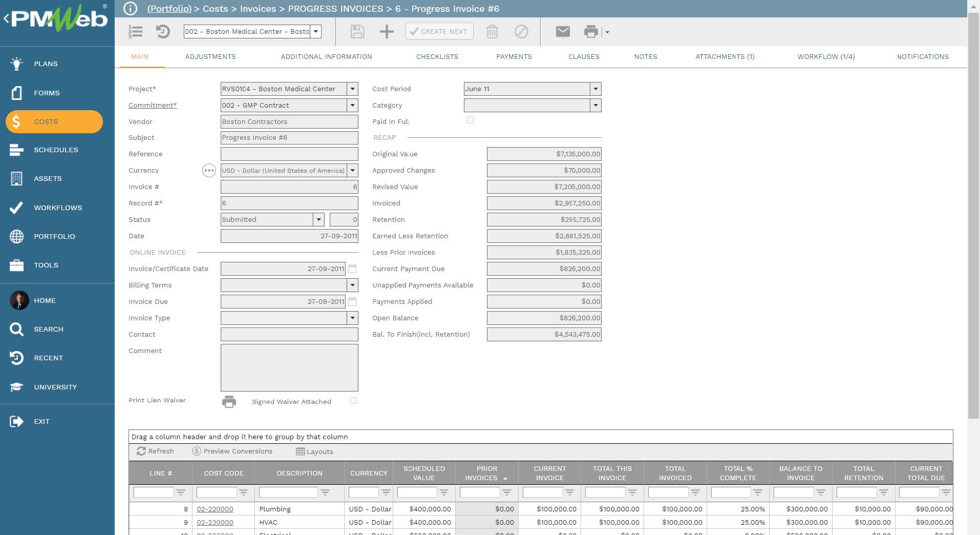Click the Portfolio breadcrumb link
Image resolution: width=980 pixels, height=535 pixels.
point(169,9)
